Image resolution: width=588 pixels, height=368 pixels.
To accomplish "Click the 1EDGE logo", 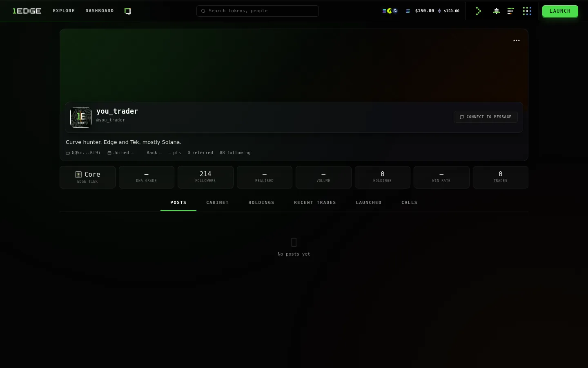I will click(x=27, y=11).
